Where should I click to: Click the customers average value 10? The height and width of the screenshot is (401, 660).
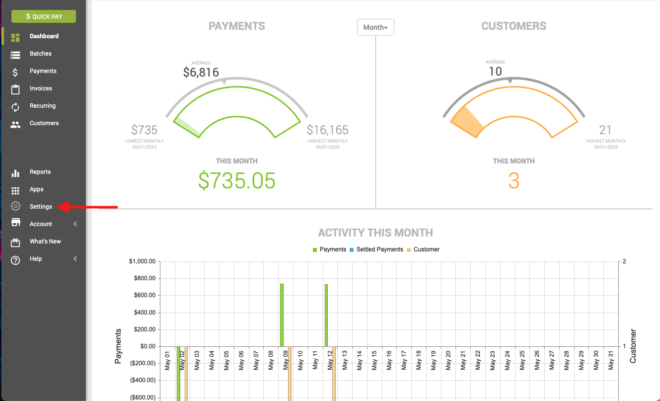495,72
